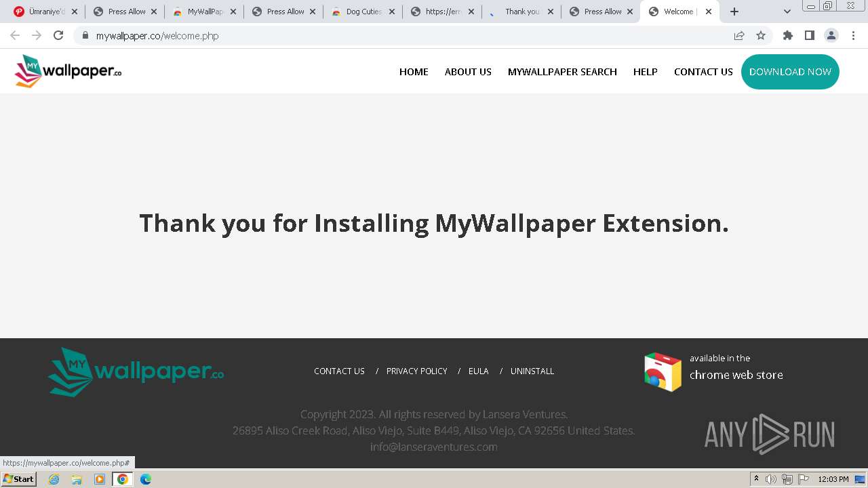
Task: Click the volume speaker tray icon
Action: click(x=771, y=479)
